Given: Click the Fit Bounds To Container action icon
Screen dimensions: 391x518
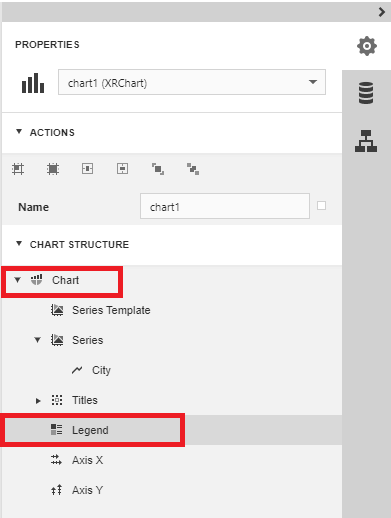Looking at the screenshot, I should [18, 169].
